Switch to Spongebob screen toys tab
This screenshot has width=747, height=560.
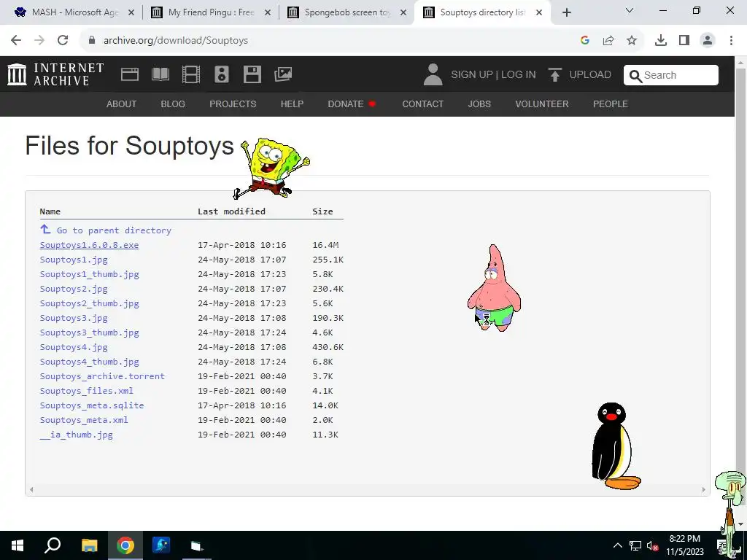[x=347, y=12]
